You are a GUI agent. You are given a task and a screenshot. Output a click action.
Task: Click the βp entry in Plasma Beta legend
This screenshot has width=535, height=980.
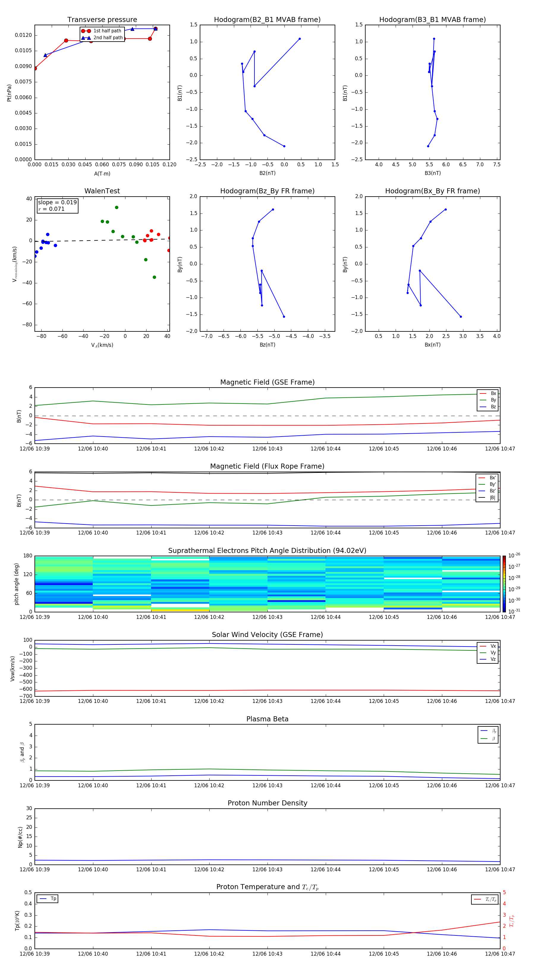click(488, 731)
